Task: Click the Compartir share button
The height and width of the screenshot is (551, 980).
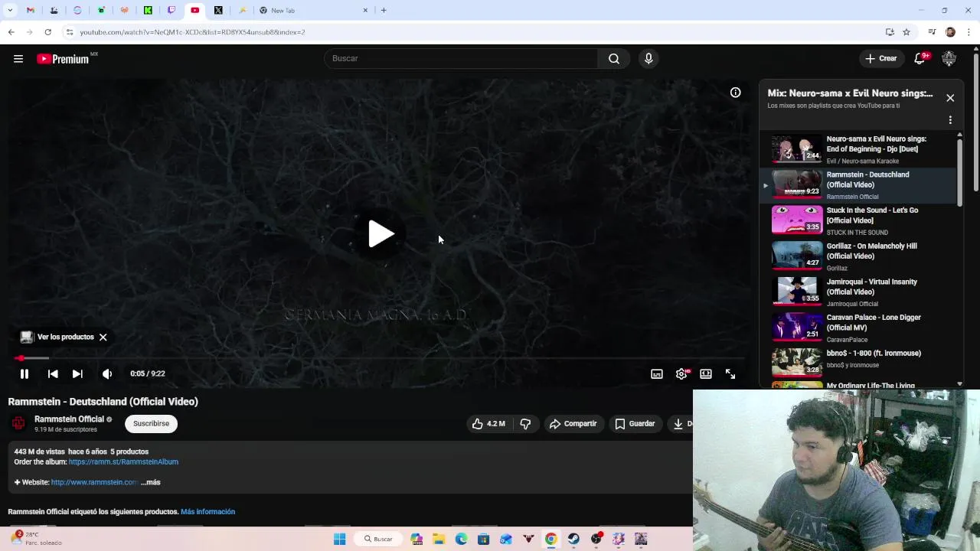Action: (573, 423)
